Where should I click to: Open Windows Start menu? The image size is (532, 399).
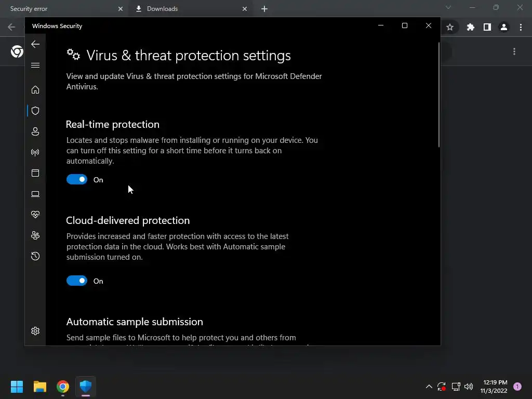point(17,387)
